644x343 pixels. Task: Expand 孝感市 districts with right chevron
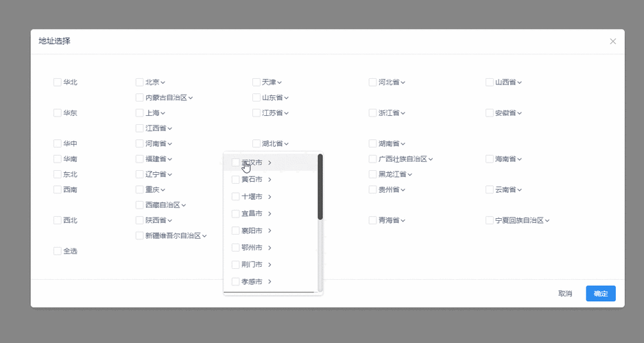coord(270,282)
